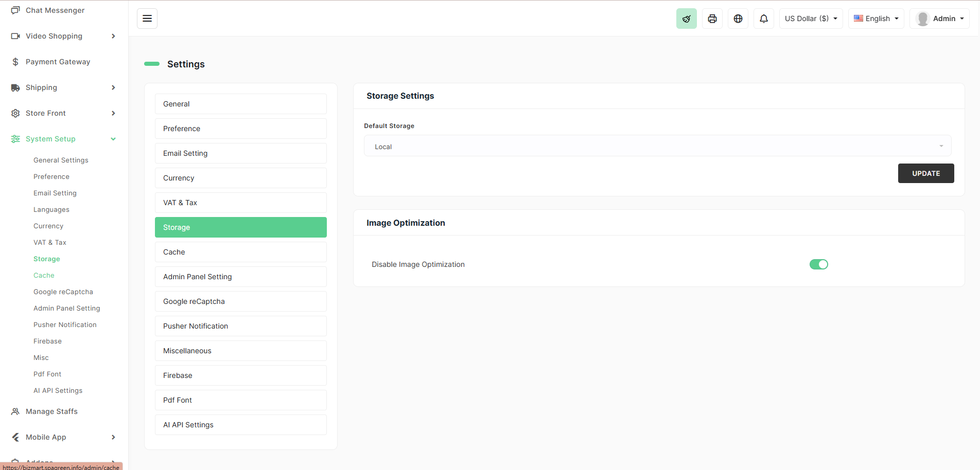Screen dimensions: 980x470
Task: Click the hamburger menu toggle icon
Action: pyautogui.click(x=147, y=19)
